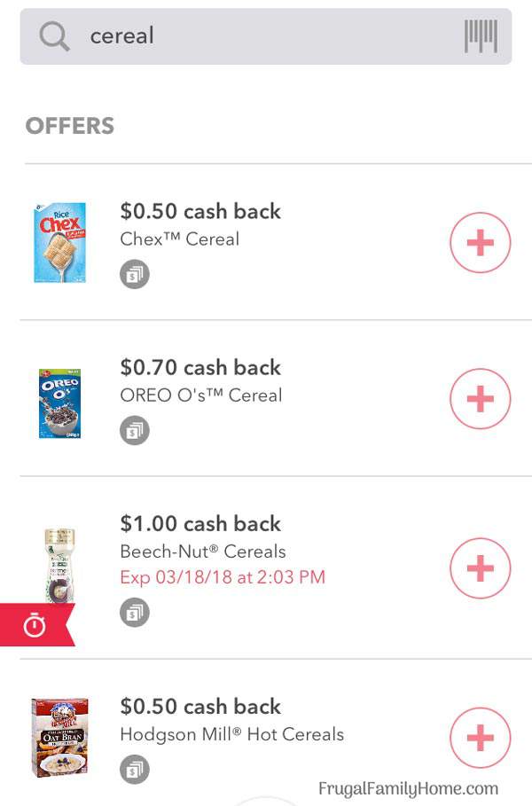532x806 pixels.
Task: Tap the cash icon under Hodgson Mill
Action: click(x=135, y=769)
